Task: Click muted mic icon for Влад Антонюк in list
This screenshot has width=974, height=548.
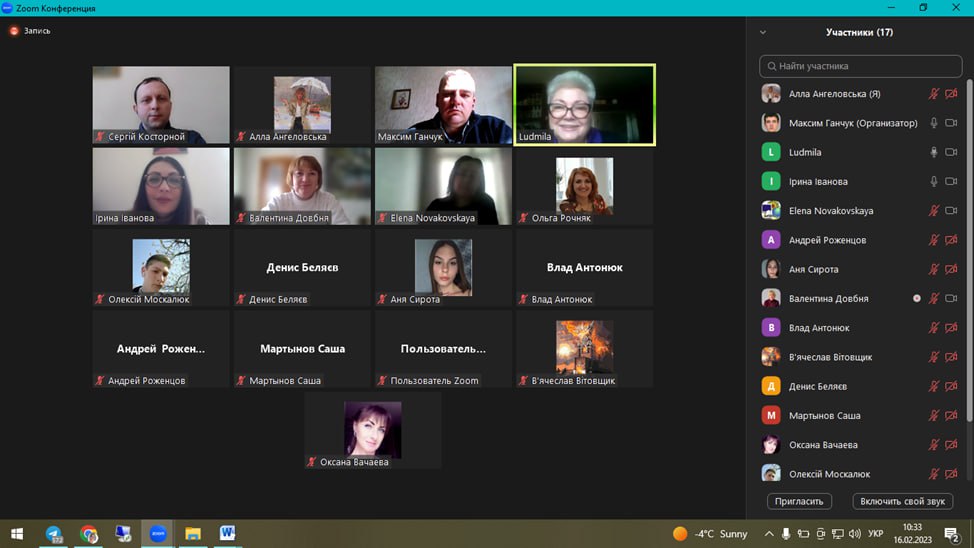Action: (934, 327)
